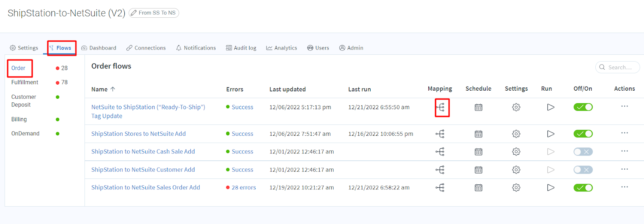Open settings gear for ShipStation Stores to NetSuite Add
Image resolution: width=644 pixels, height=224 pixels.
(516, 134)
